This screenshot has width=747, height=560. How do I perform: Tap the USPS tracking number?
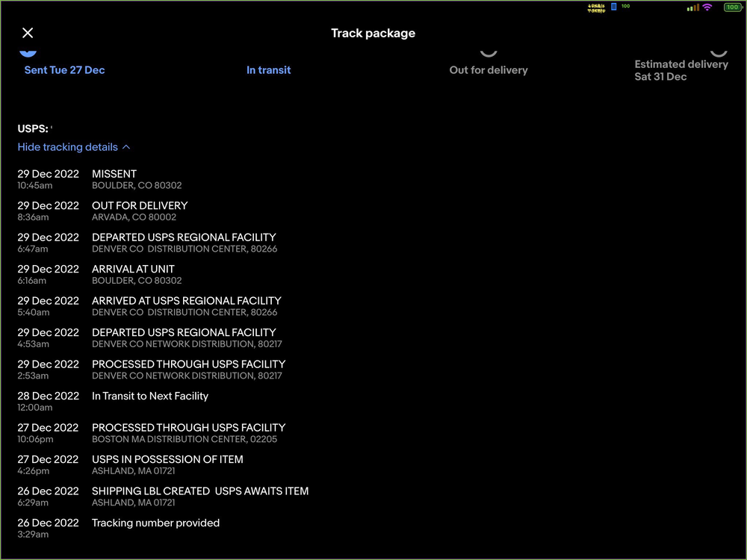tap(52, 128)
